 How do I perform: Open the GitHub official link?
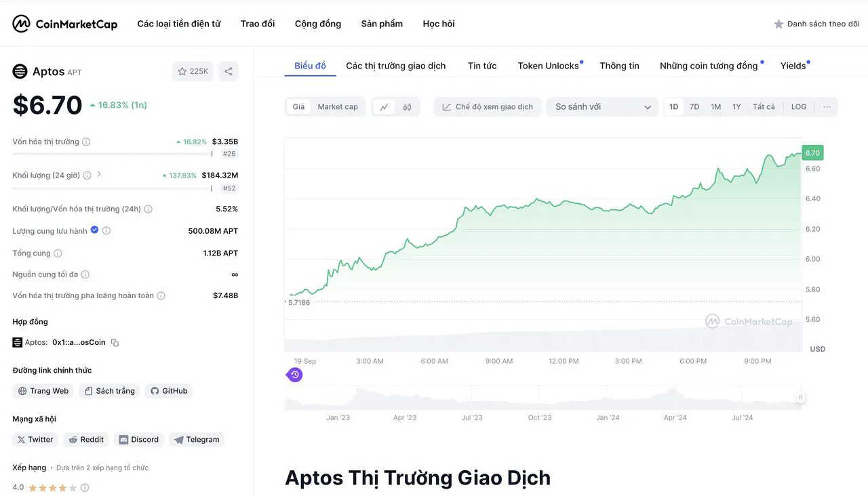coord(169,391)
